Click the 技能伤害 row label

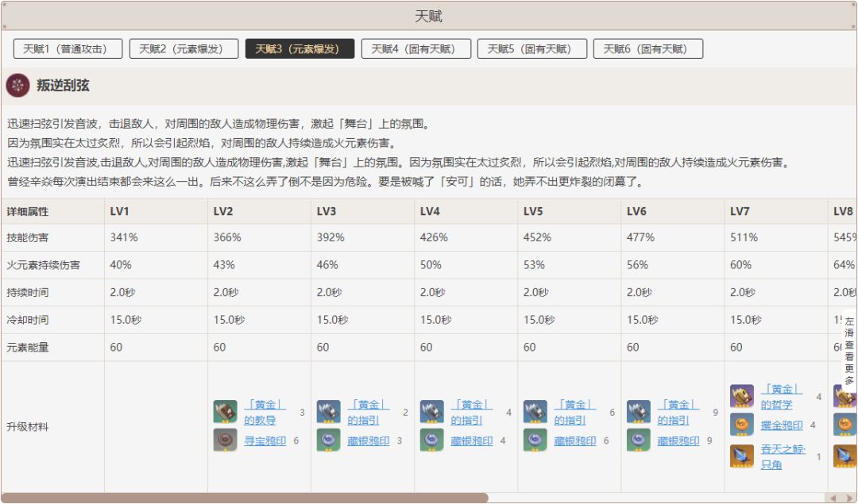27,238
